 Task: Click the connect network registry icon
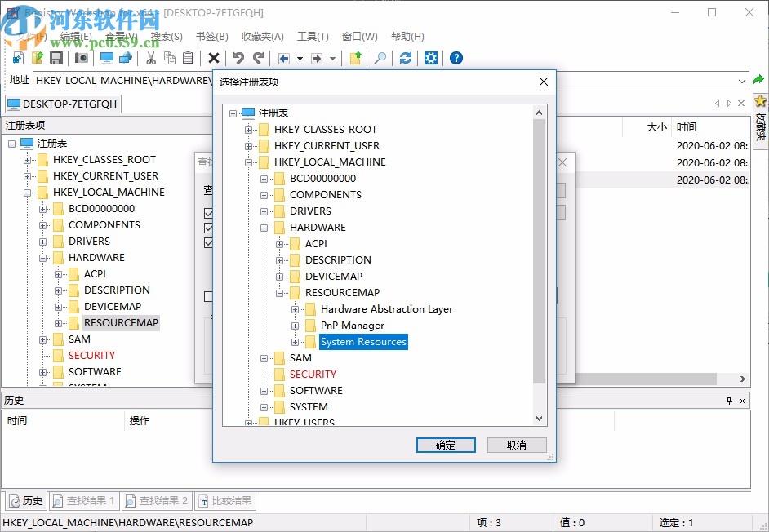click(126, 59)
